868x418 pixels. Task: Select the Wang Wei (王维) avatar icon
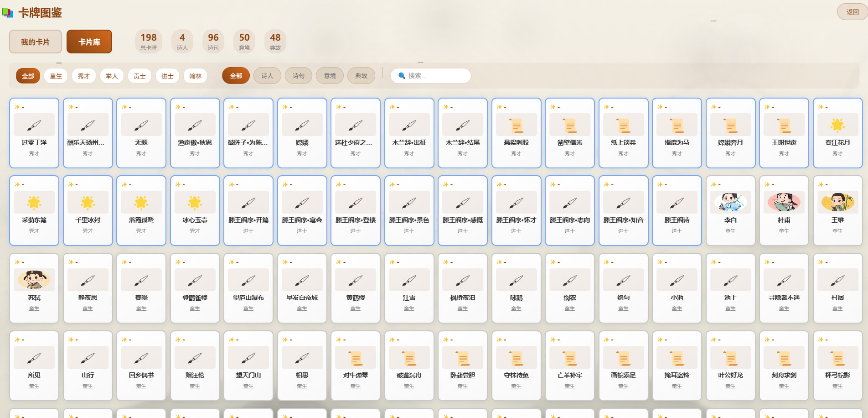tap(837, 202)
